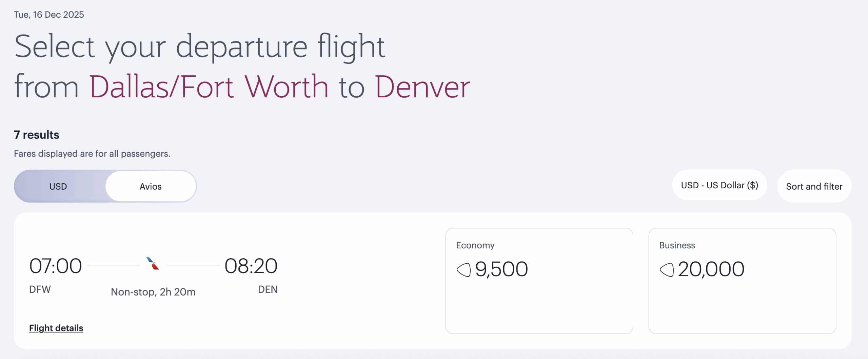Select the Avios pricing toggle option

coord(151,186)
